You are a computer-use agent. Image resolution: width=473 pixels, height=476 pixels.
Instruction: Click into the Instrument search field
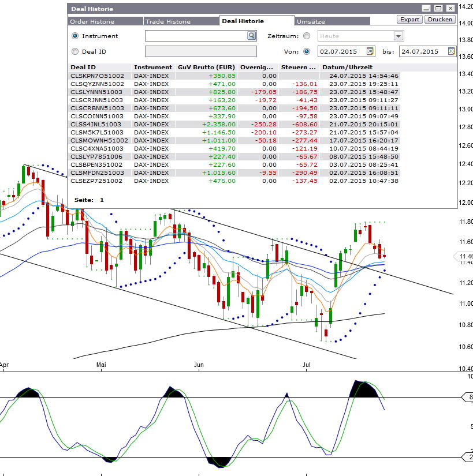pyautogui.click(x=196, y=36)
